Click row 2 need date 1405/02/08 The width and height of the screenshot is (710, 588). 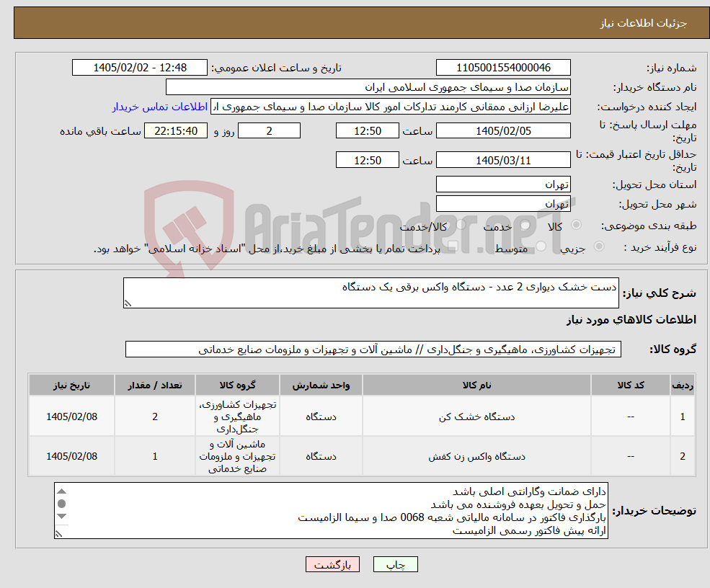point(71,456)
